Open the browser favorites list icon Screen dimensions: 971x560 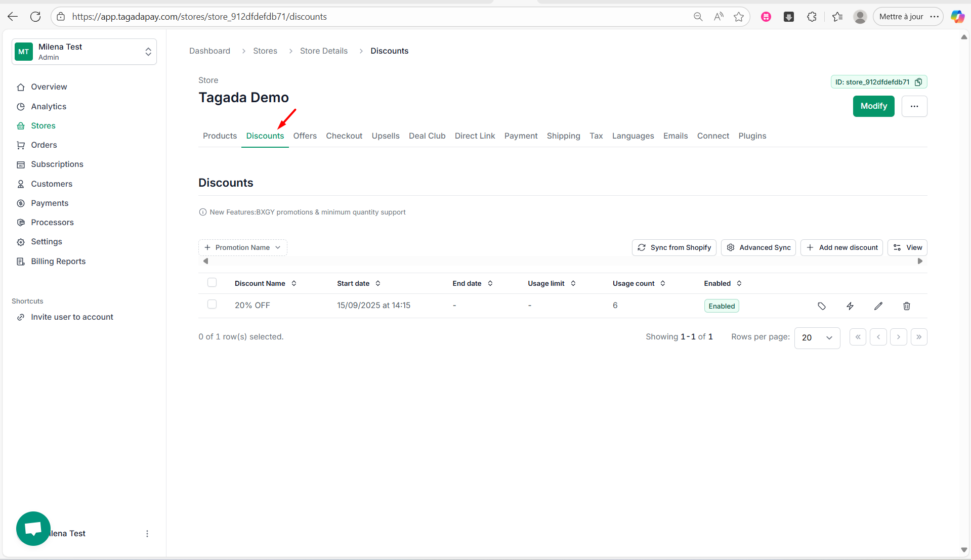tap(837, 17)
